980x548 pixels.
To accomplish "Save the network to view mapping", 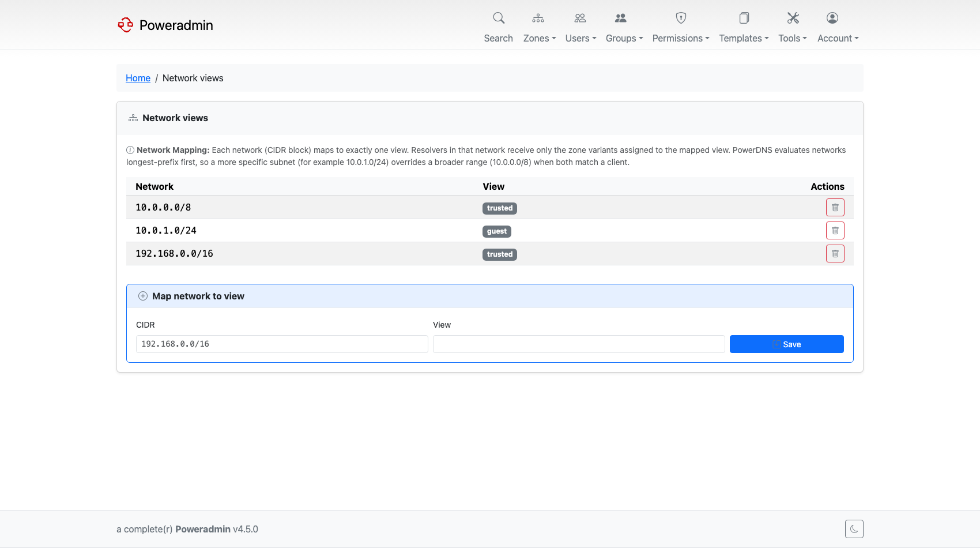I will click(x=787, y=344).
